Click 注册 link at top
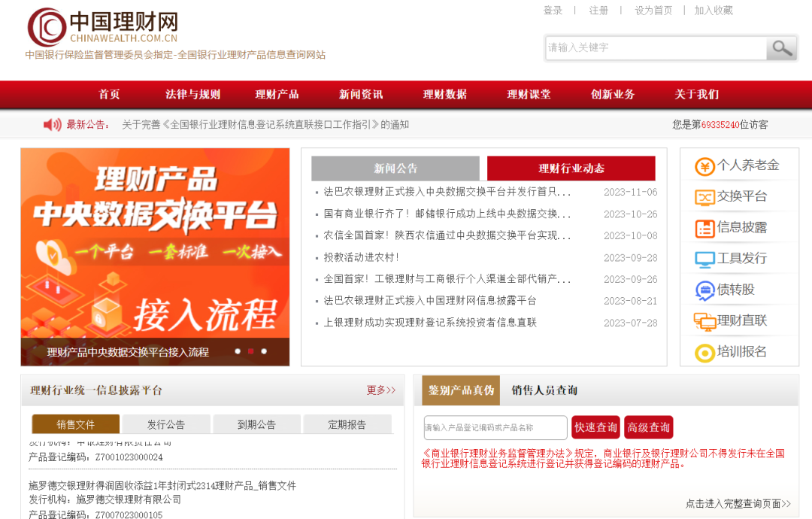The image size is (812, 519). point(598,11)
